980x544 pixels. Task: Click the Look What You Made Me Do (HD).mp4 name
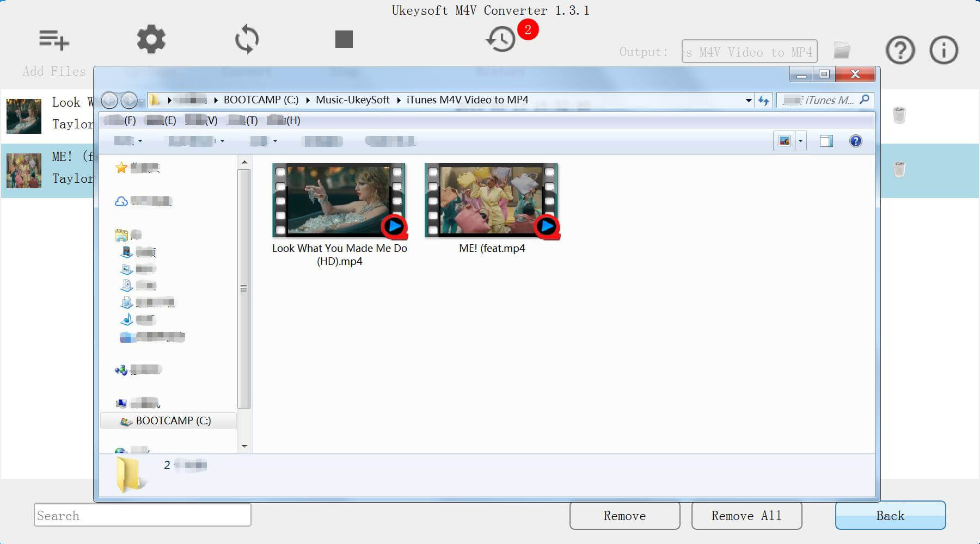tap(339, 255)
